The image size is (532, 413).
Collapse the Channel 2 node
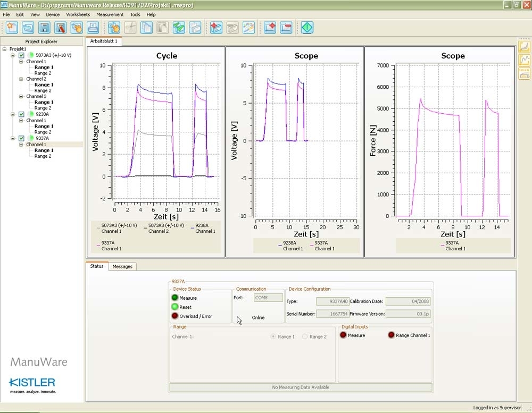pyautogui.click(x=21, y=79)
